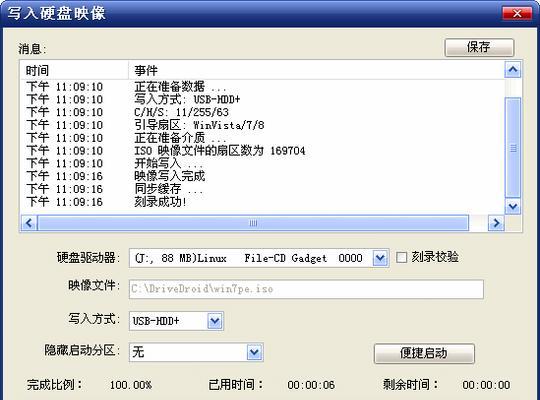
Task: Click the 时间 column header
Action: 74,71
